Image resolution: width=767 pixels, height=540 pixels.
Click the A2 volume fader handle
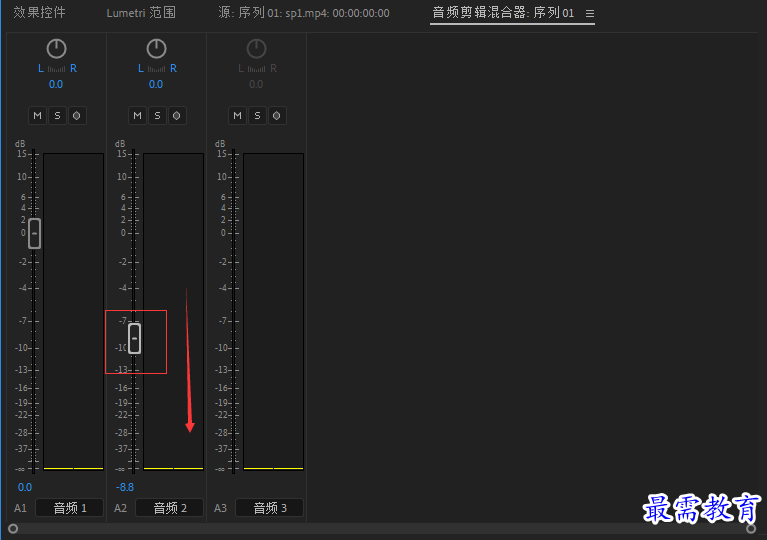pos(135,338)
